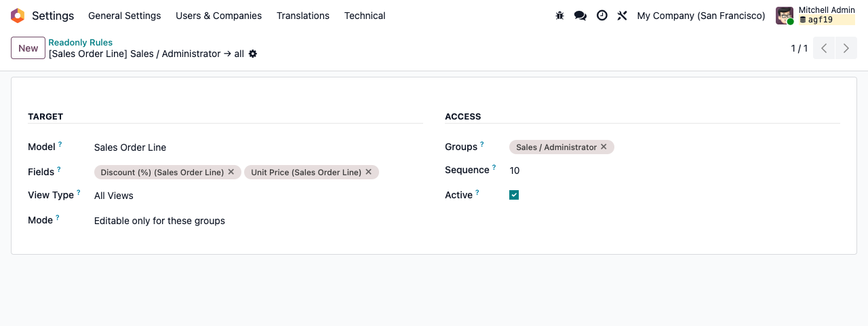Click the gear actions icon near record title
The height and width of the screenshot is (326, 868).
pos(253,54)
